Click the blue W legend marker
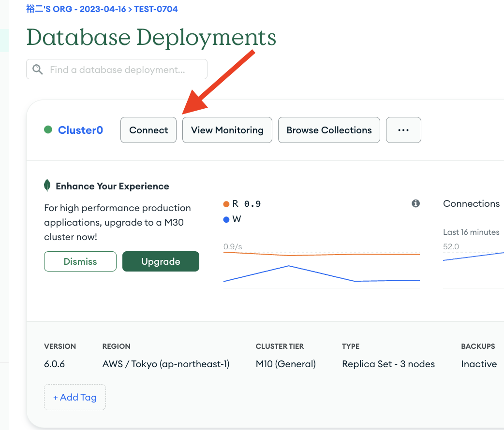The image size is (504, 430). point(226,219)
